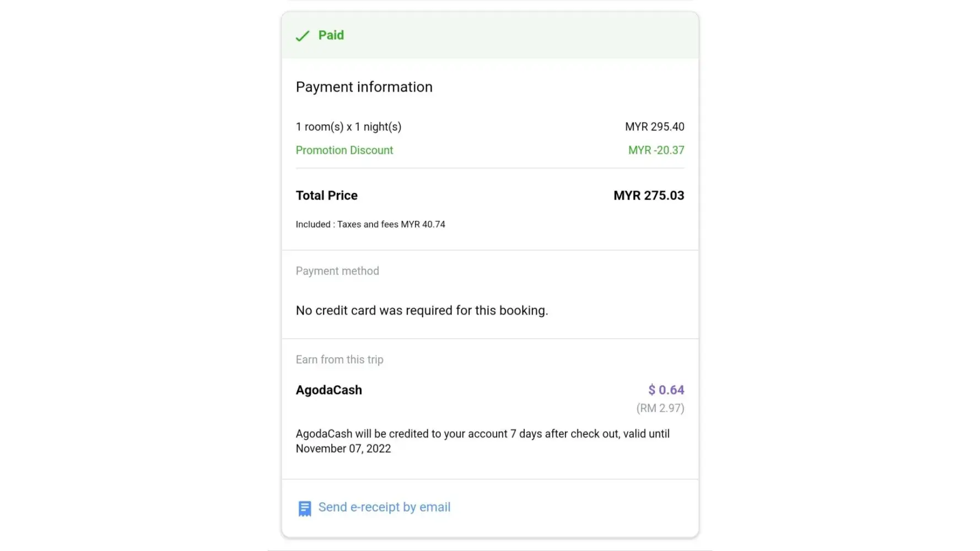Image resolution: width=980 pixels, height=551 pixels.
Task: Click the Total Price label
Action: coord(326,196)
